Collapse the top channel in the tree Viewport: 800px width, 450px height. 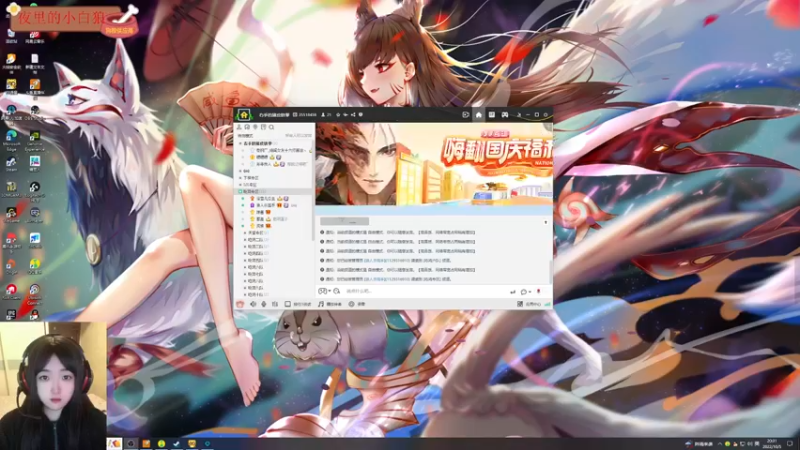point(241,143)
